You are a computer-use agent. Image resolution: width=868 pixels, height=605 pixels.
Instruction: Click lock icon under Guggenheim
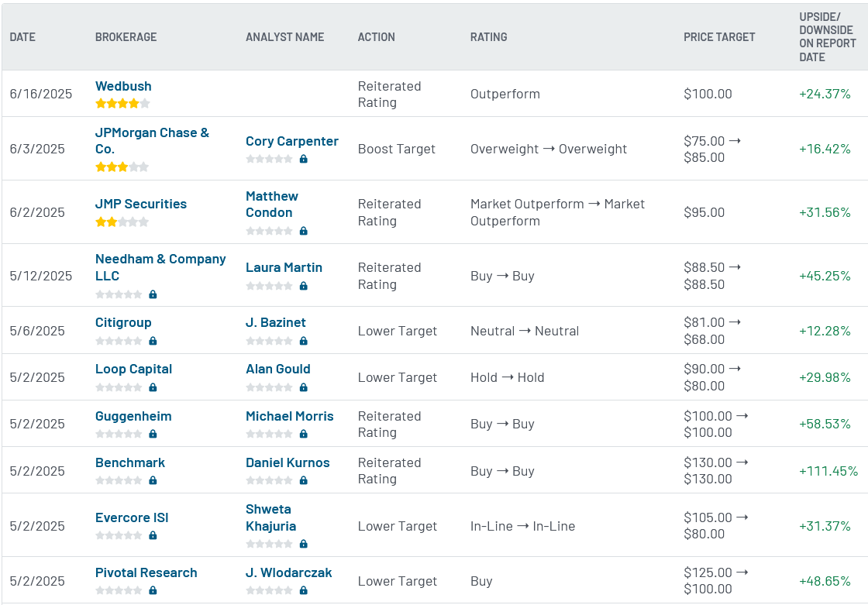point(153,434)
